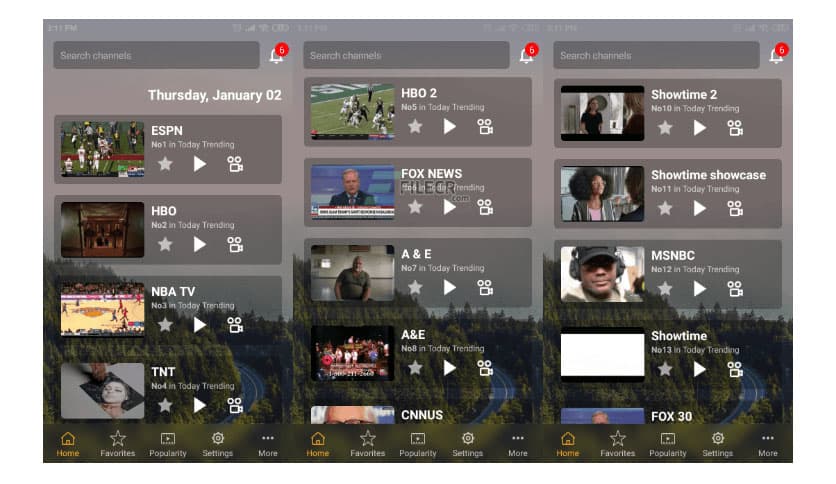The height and width of the screenshot is (484, 836).
Task: Play the Showtime No13 channel
Action: tap(700, 369)
